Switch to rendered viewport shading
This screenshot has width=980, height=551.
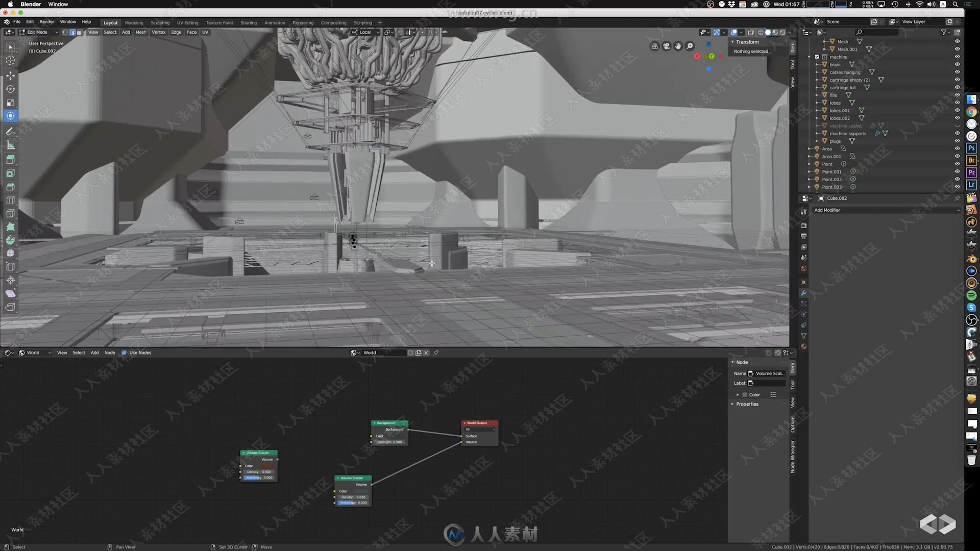point(782,32)
